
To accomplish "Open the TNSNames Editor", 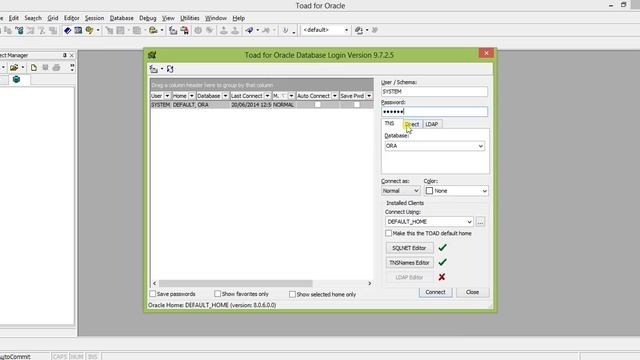I will point(409,262).
